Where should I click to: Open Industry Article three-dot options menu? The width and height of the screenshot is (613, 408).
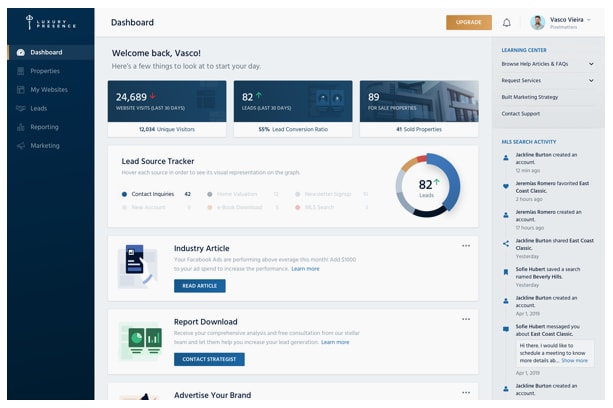pos(466,246)
